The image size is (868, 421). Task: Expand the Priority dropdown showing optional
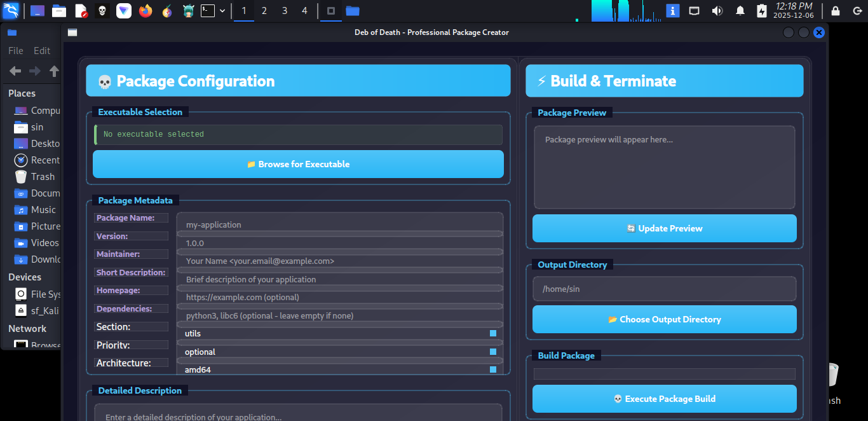pyautogui.click(x=340, y=352)
